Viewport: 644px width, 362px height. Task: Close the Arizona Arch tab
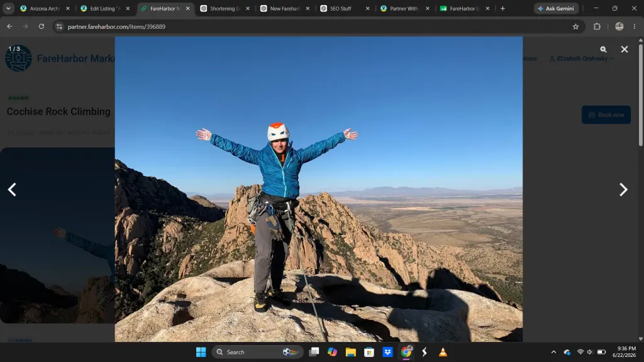pyautogui.click(x=68, y=8)
